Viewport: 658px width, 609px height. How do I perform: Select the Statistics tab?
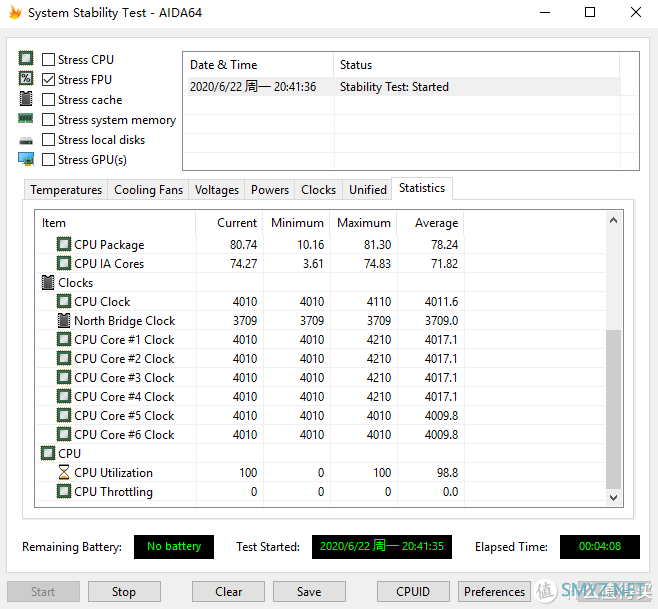click(x=422, y=188)
